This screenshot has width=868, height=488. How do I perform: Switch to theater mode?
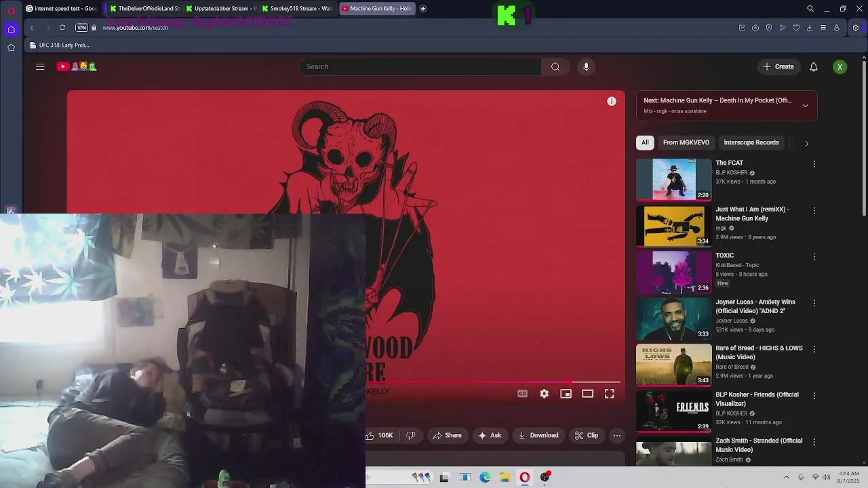pyautogui.click(x=587, y=394)
